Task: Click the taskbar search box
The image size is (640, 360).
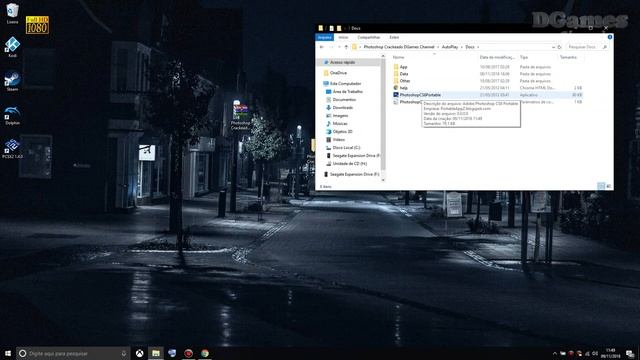Action: point(73,353)
